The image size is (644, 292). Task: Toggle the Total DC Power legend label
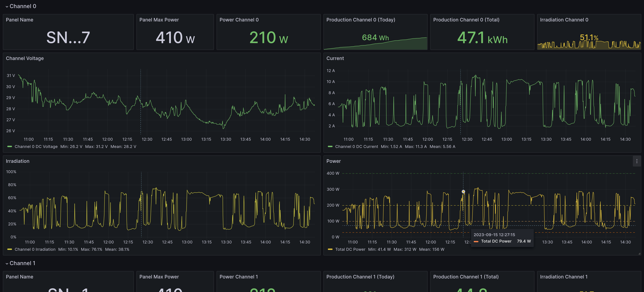pyautogui.click(x=350, y=249)
